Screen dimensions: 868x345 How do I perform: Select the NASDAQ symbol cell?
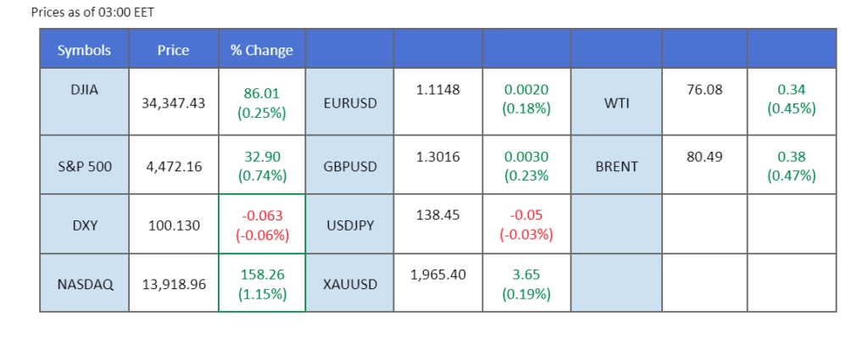point(84,285)
